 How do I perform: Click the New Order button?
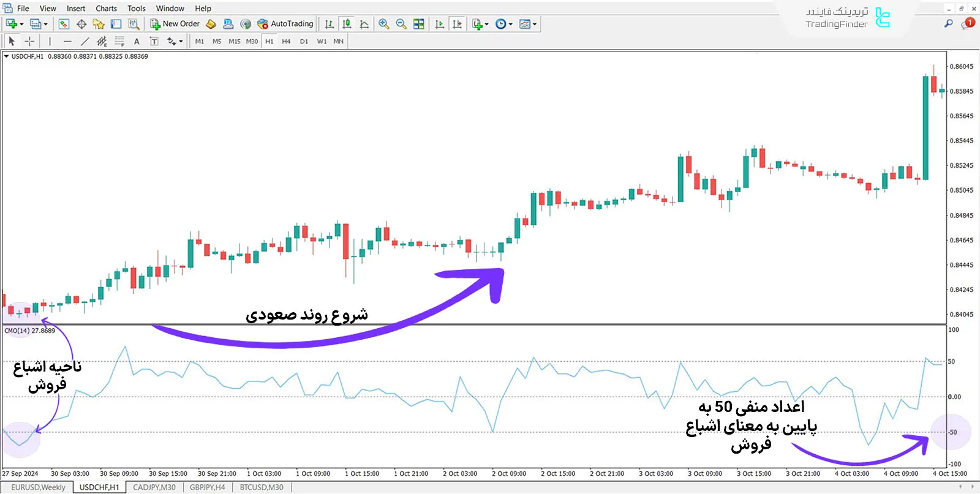[175, 24]
